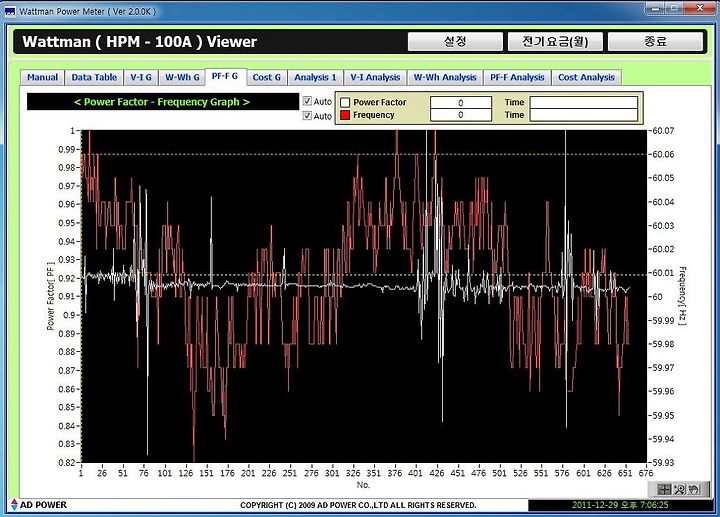Click the red Frequency legend swatch
The width and height of the screenshot is (720, 517).
point(345,115)
